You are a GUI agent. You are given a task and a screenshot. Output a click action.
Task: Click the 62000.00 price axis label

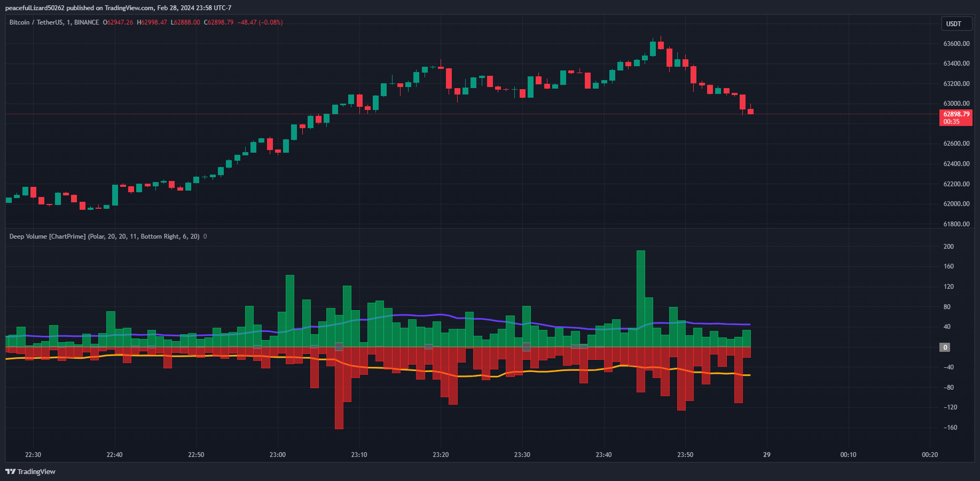point(957,204)
